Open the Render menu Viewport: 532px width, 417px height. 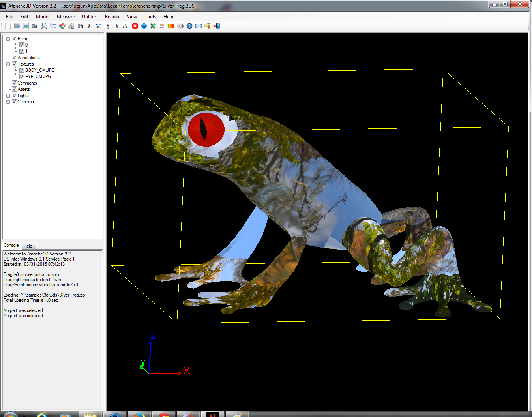pos(112,17)
